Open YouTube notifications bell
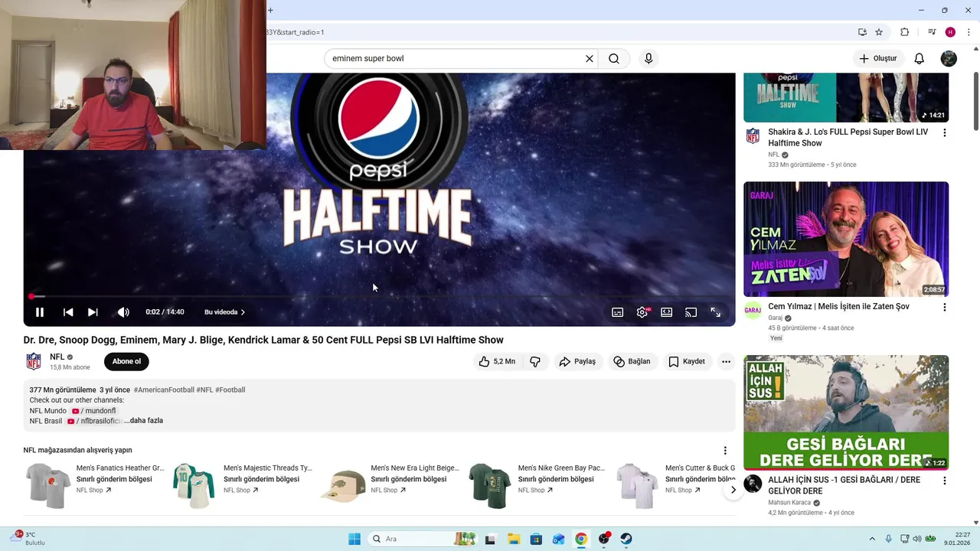Image resolution: width=980 pixels, height=551 pixels. pyautogui.click(x=920, y=58)
